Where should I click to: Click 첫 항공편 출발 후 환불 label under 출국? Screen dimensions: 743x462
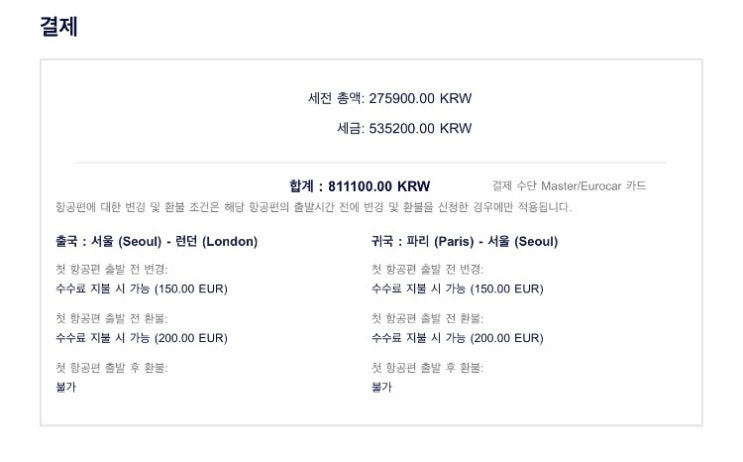coord(111,367)
